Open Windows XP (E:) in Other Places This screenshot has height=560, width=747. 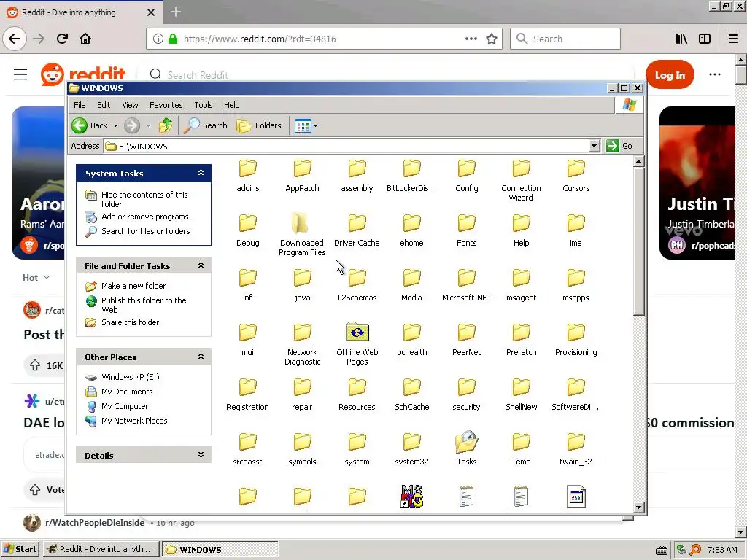130,377
